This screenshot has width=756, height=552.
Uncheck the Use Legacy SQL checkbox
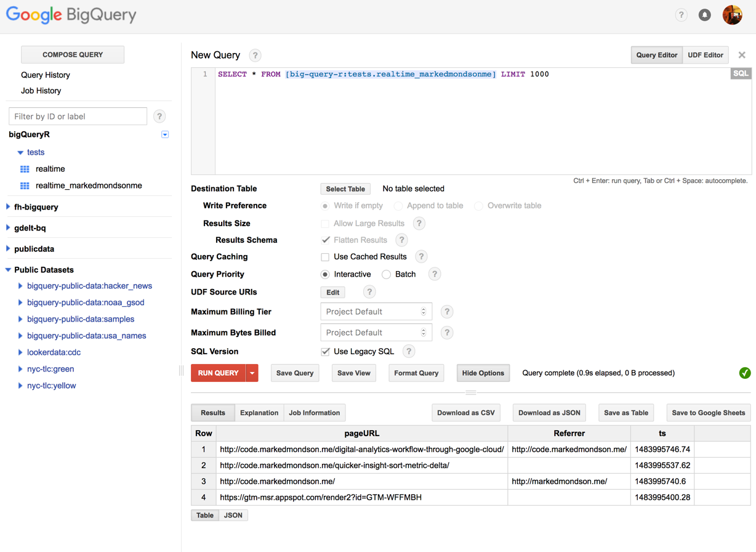pos(325,352)
